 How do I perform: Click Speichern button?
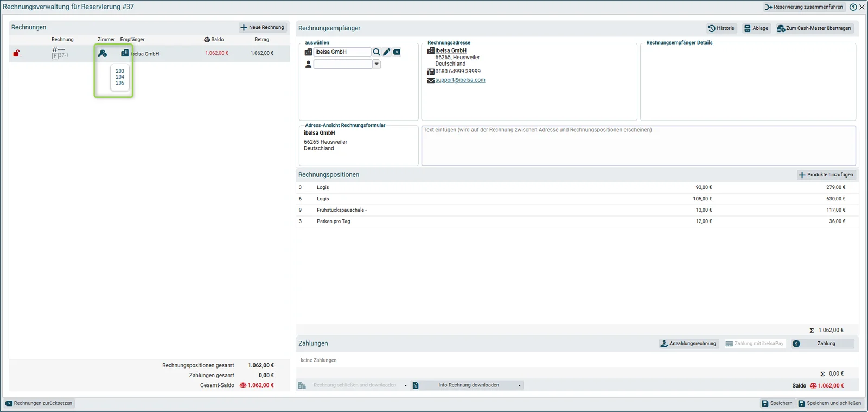click(777, 403)
